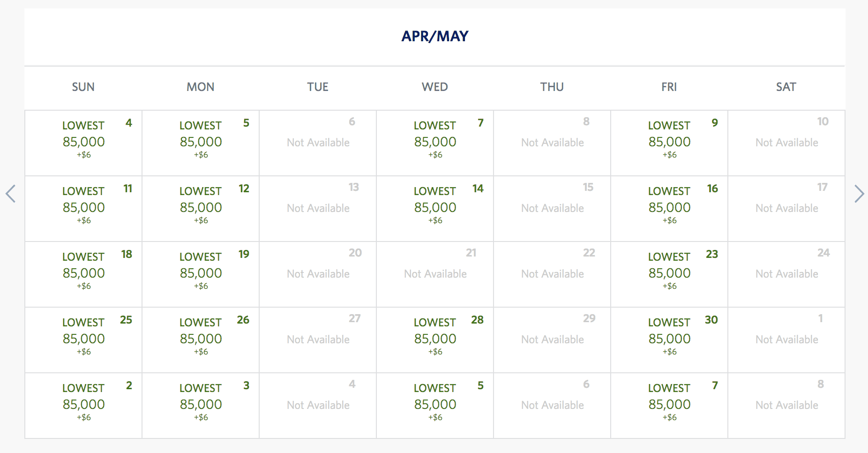The image size is (868, 453).
Task: Pick Friday April 9 lowest fare
Action: coord(669,143)
